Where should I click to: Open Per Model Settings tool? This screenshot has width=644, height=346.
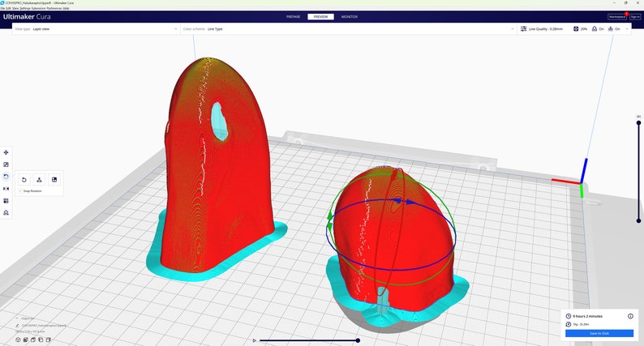[6, 201]
